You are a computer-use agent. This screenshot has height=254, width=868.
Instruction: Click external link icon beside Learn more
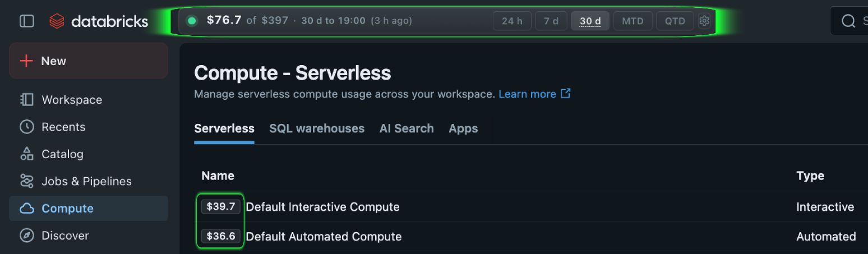coord(566,94)
